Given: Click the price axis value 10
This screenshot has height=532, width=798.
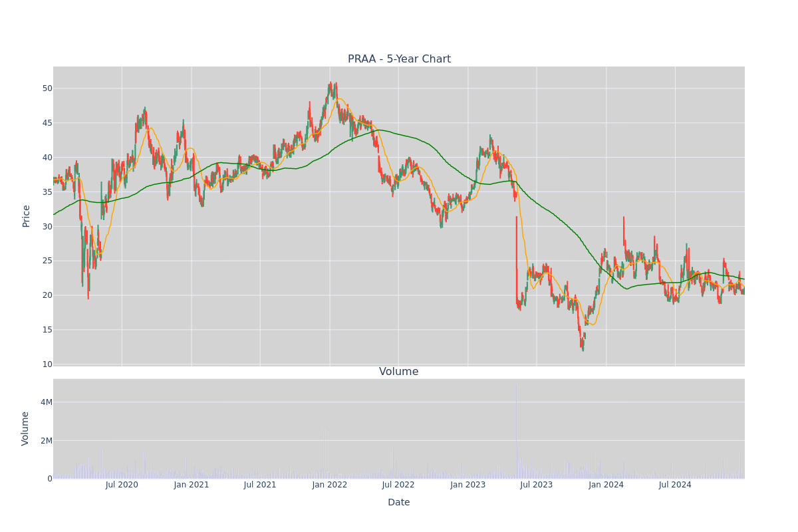Looking at the screenshot, I should tap(47, 364).
